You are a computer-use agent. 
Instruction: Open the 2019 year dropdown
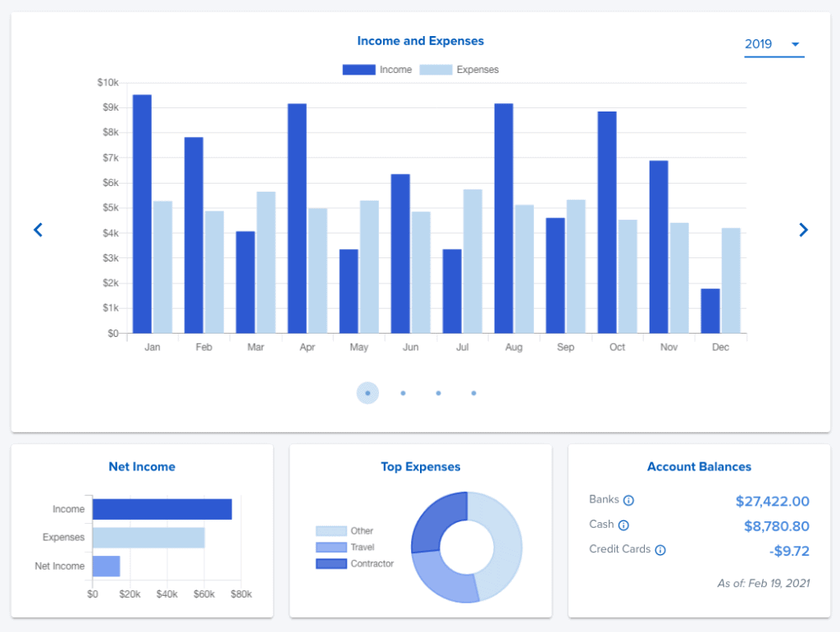point(758,44)
